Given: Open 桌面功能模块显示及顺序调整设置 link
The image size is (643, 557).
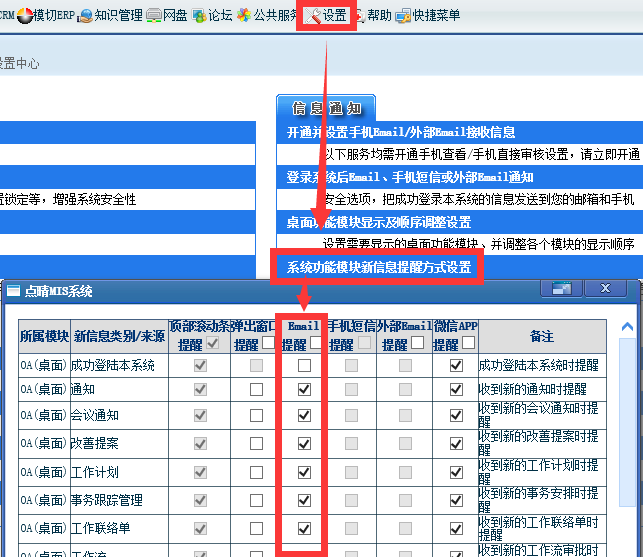Looking at the screenshot, I should pyautogui.click(x=378, y=222).
